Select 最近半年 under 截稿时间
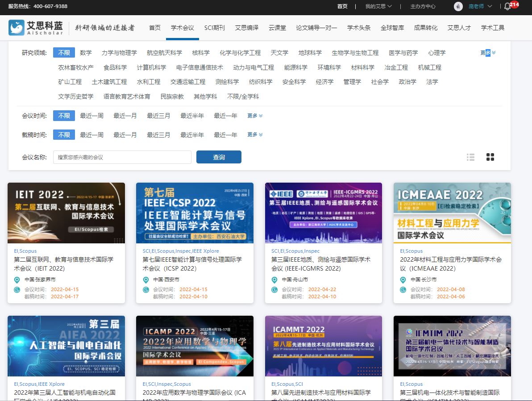532x401 pixels. [x=192, y=135]
